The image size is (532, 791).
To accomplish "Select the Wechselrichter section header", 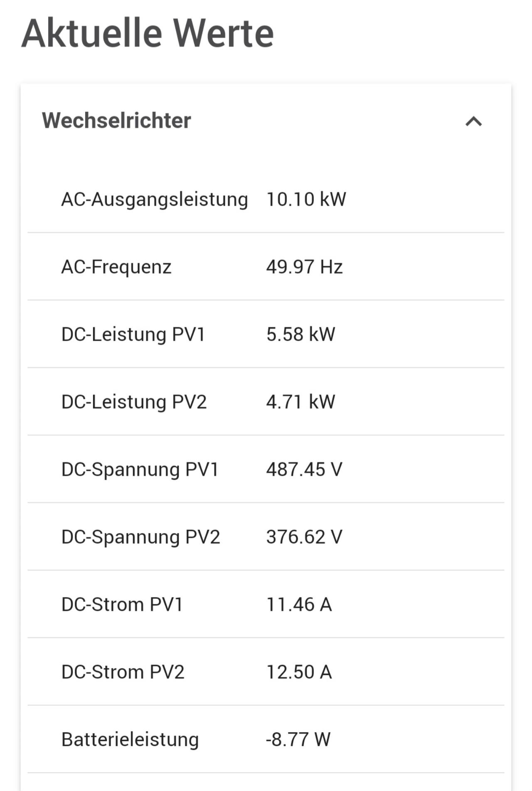I will pyautogui.click(x=266, y=121).
